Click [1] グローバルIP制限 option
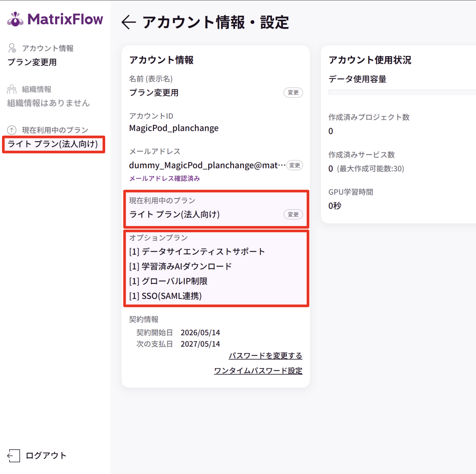This screenshot has height=474, width=476. coord(168,281)
